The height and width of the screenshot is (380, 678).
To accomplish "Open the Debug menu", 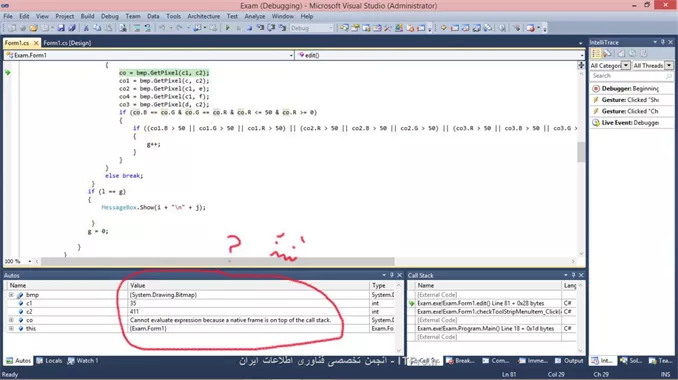I will tap(110, 16).
